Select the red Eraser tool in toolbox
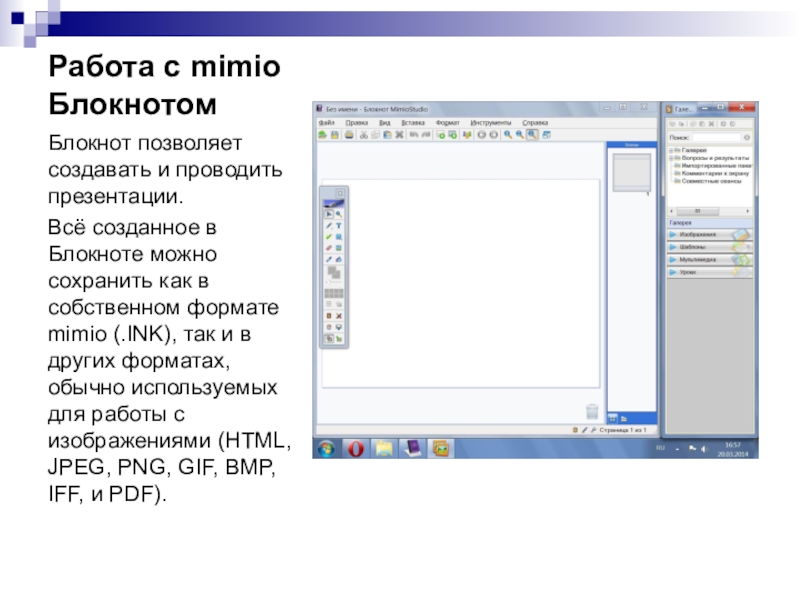 coord(329,248)
